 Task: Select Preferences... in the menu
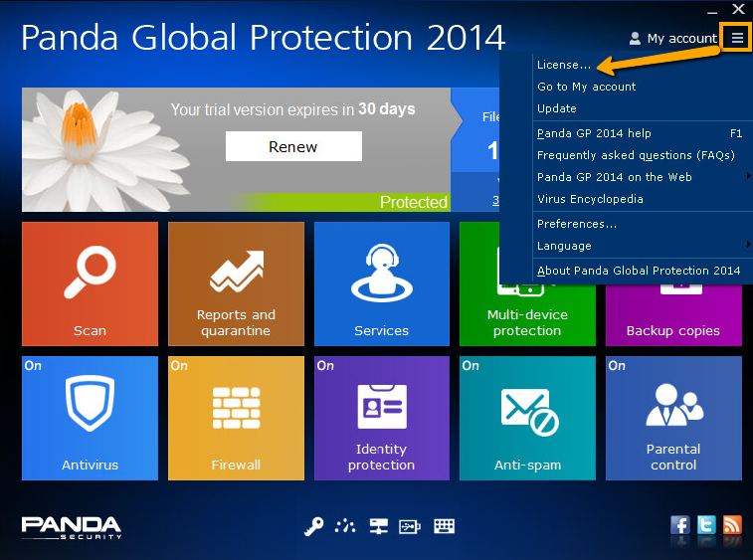point(577,224)
